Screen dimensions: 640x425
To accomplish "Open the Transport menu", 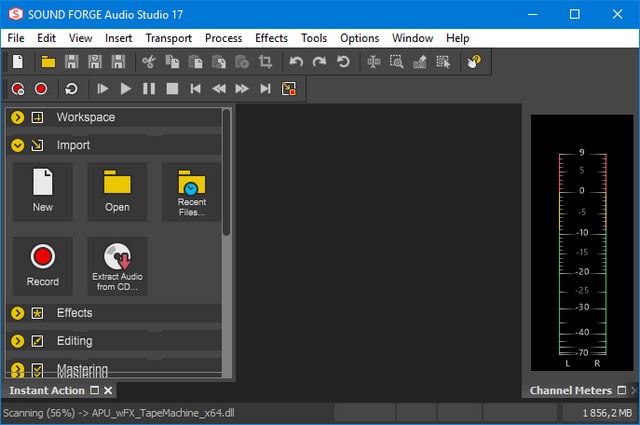I will tap(168, 38).
